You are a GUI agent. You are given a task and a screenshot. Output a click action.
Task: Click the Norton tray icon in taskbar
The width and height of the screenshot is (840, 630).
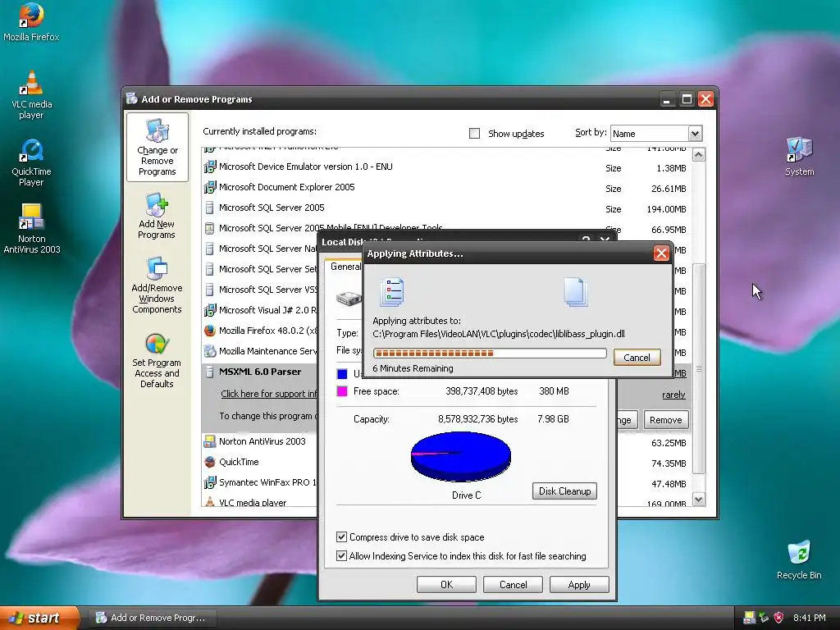pyautogui.click(x=749, y=618)
